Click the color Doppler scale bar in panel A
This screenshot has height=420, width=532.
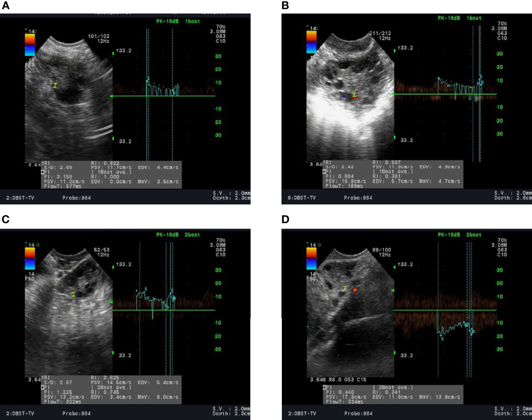(x=30, y=45)
